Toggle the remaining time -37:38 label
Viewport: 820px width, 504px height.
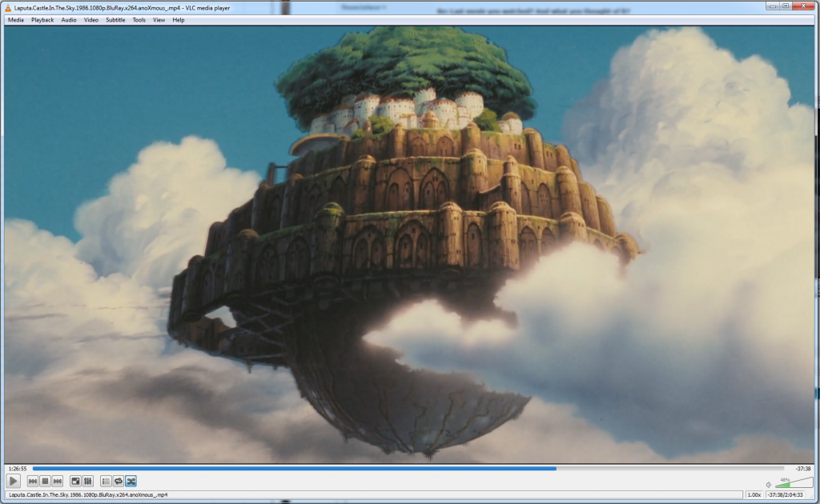pos(802,469)
